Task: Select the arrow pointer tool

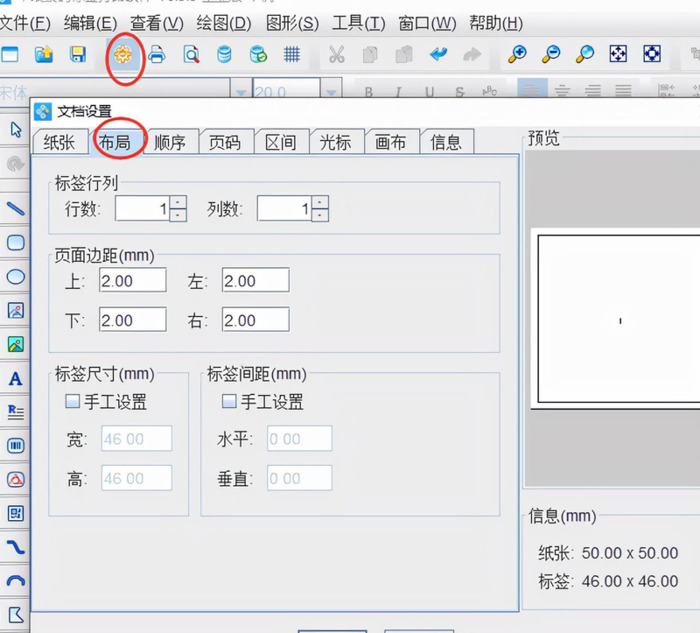Action: click(x=16, y=129)
